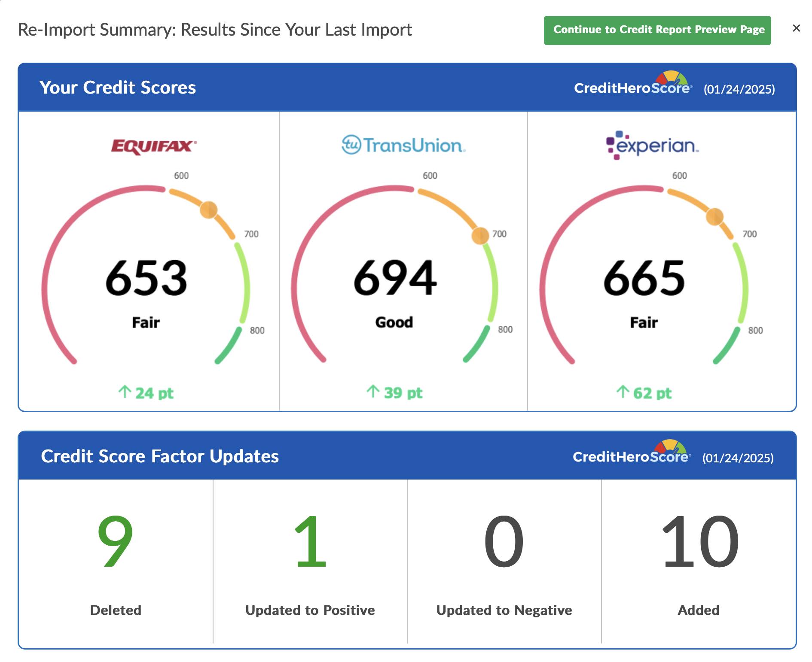Viewport: 812px width, 662px height.
Task: Click the TransUnion gauge orange marker
Action: pos(480,236)
